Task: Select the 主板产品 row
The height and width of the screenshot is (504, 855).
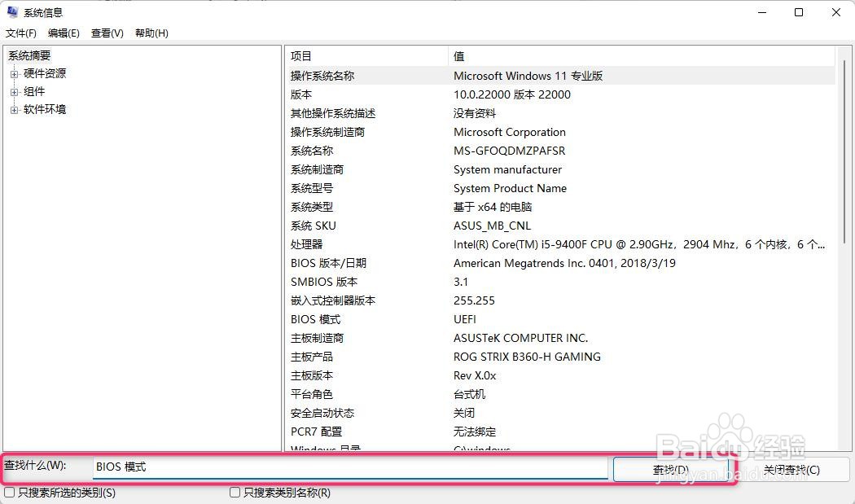Action: click(x=560, y=357)
